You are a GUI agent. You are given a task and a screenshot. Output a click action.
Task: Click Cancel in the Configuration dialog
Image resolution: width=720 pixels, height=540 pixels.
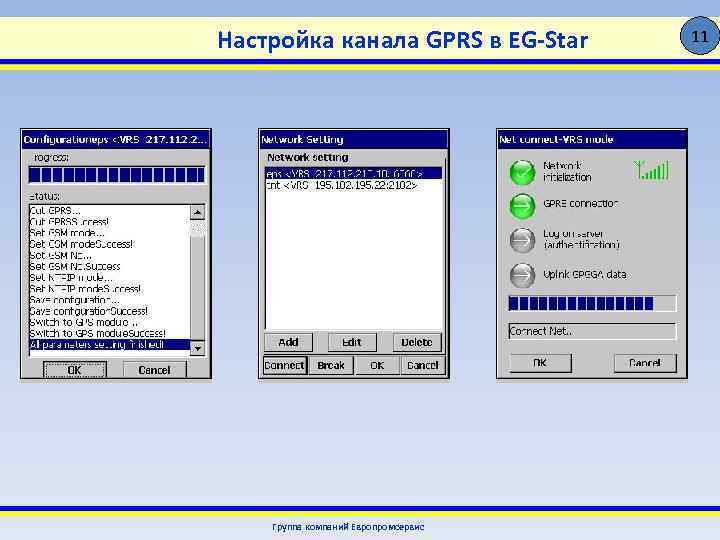tap(155, 370)
